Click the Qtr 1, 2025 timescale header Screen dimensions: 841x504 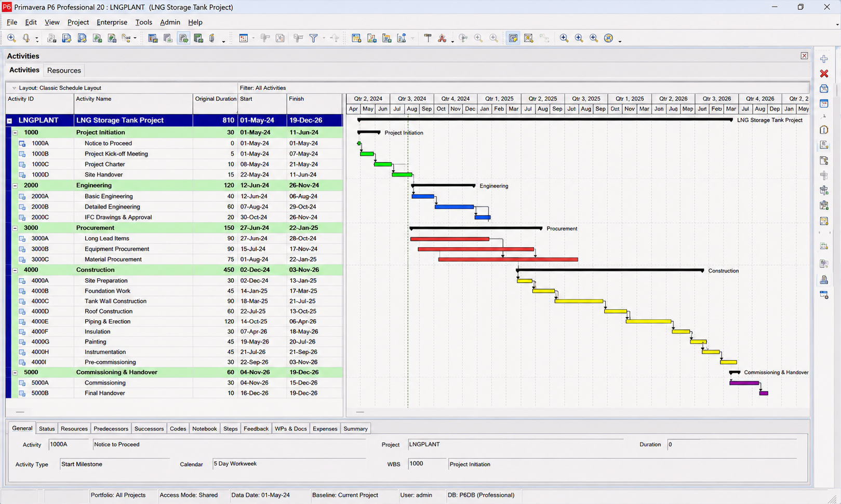coord(499,99)
